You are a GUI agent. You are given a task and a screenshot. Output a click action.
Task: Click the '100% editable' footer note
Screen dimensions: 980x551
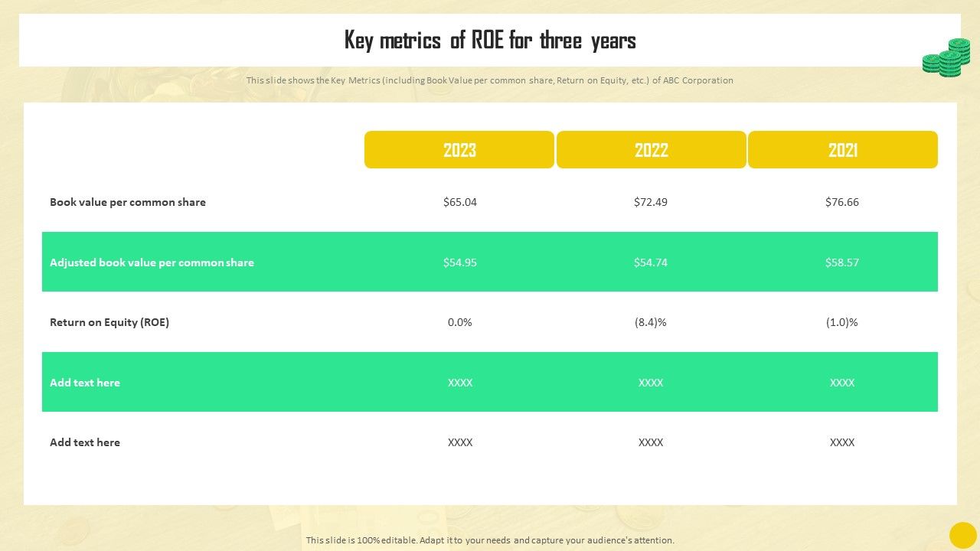(x=490, y=540)
